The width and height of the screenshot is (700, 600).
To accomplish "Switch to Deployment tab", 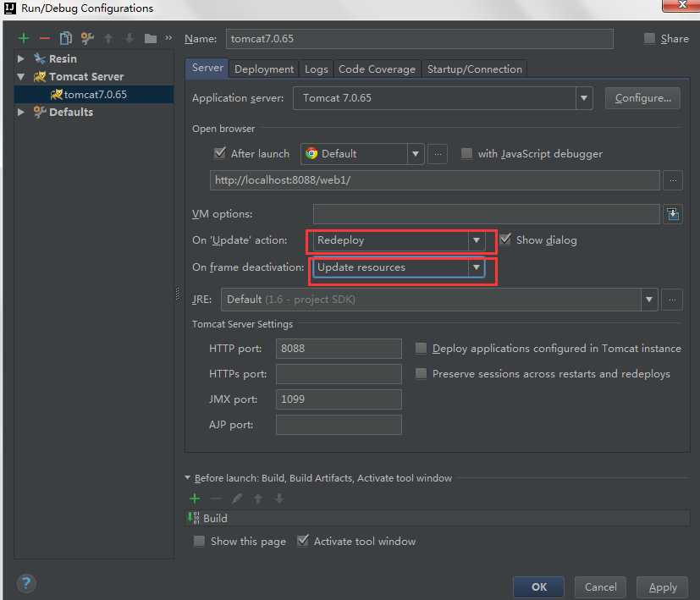I will [x=264, y=69].
